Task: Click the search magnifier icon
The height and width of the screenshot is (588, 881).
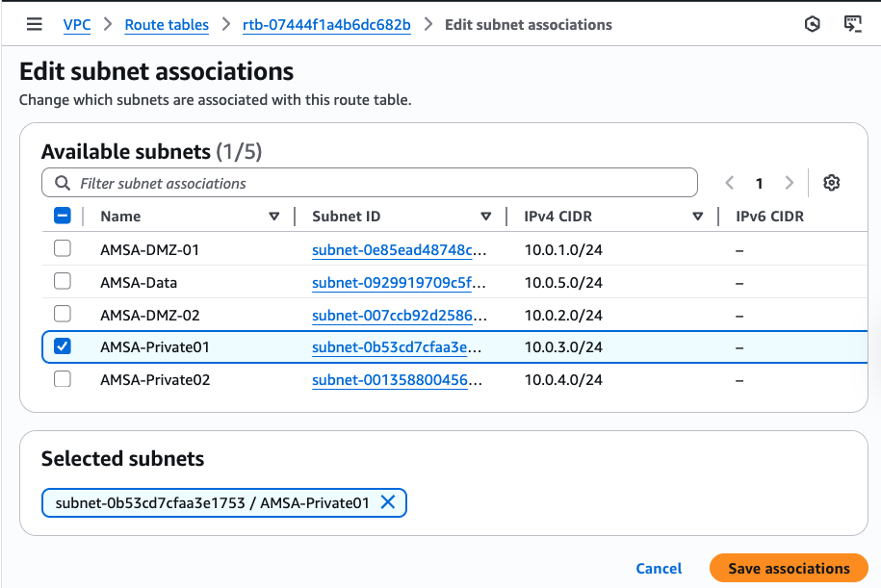Action: (63, 183)
